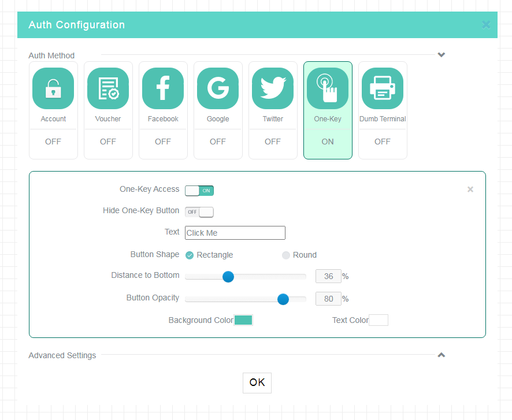Select the Facebook login icon
The height and width of the screenshot is (420, 512).
tap(163, 88)
